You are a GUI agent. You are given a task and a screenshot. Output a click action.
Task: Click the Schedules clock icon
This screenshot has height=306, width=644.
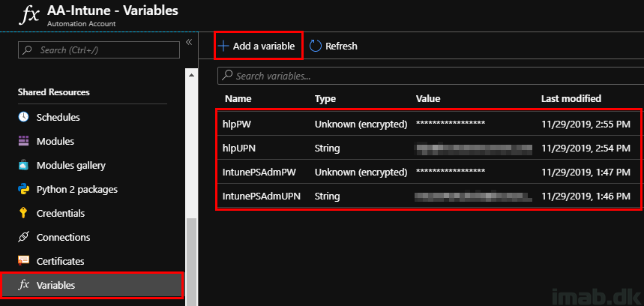[23, 117]
